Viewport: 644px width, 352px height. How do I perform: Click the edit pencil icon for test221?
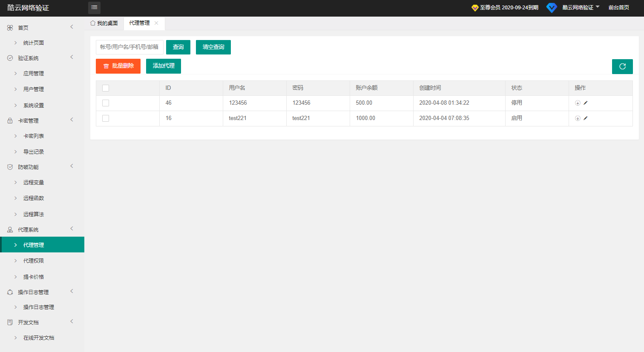[585, 118]
